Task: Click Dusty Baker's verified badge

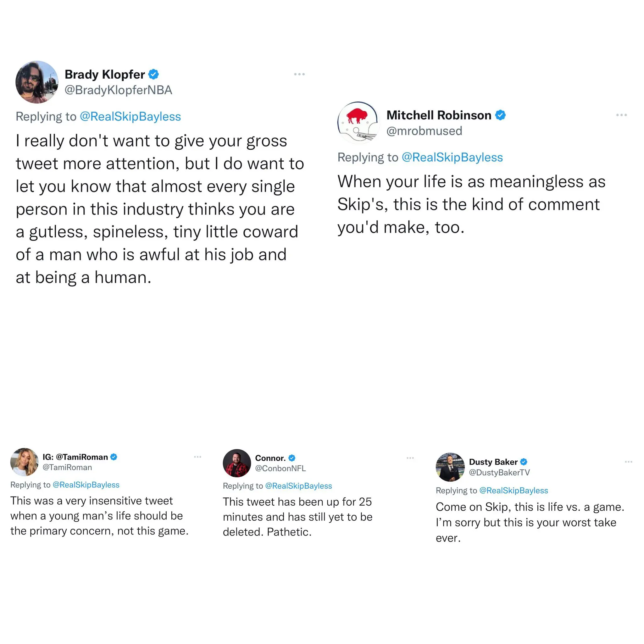Action: (x=524, y=462)
